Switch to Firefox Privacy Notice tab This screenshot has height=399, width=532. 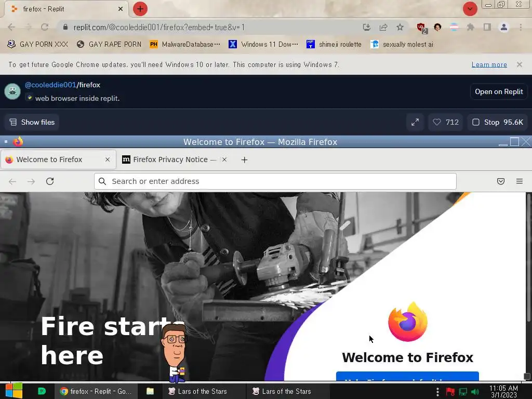[x=170, y=159]
